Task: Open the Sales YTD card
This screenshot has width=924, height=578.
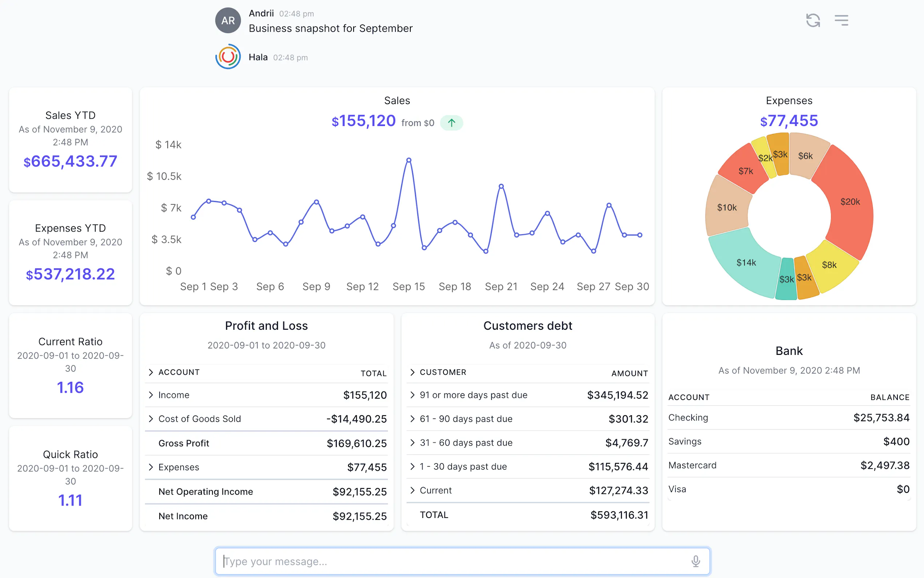Action: pos(70,140)
